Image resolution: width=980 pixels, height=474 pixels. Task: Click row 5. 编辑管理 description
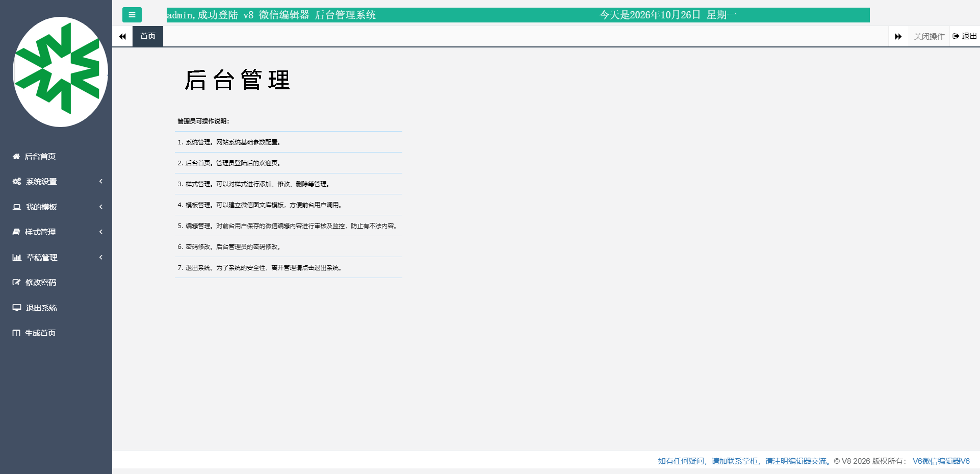289,226
